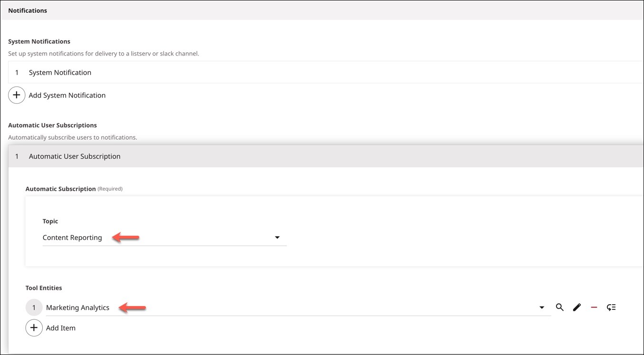Click the Add System Notification label
Screen dimensions: 644x355
pos(67,95)
